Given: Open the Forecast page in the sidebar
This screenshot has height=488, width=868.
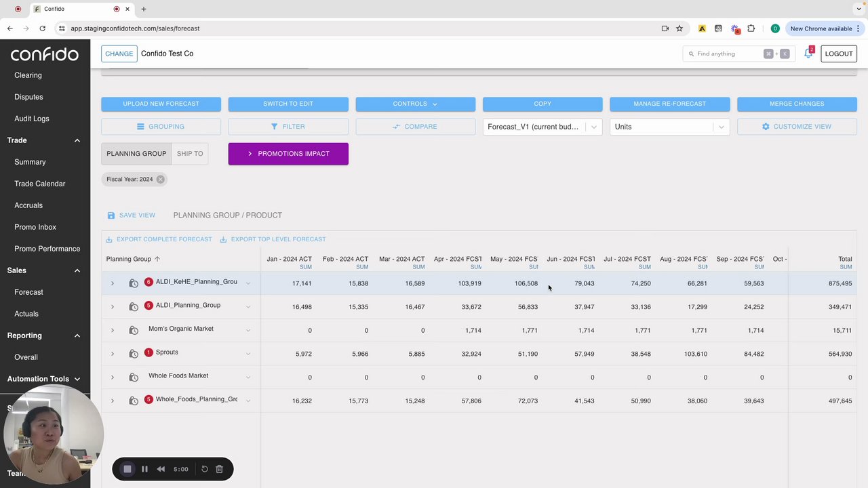Looking at the screenshot, I should tap(28, 292).
